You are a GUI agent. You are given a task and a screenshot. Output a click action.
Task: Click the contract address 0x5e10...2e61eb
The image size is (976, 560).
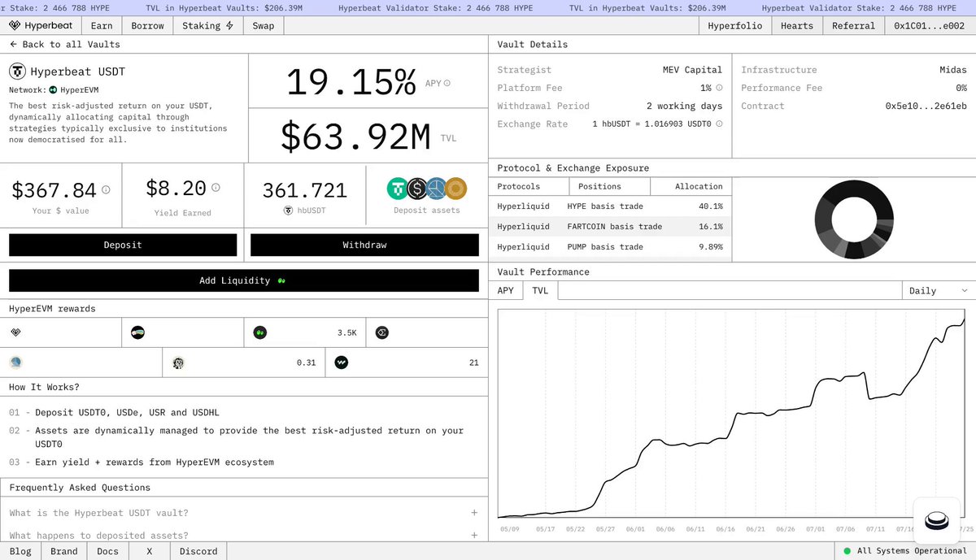tap(926, 106)
